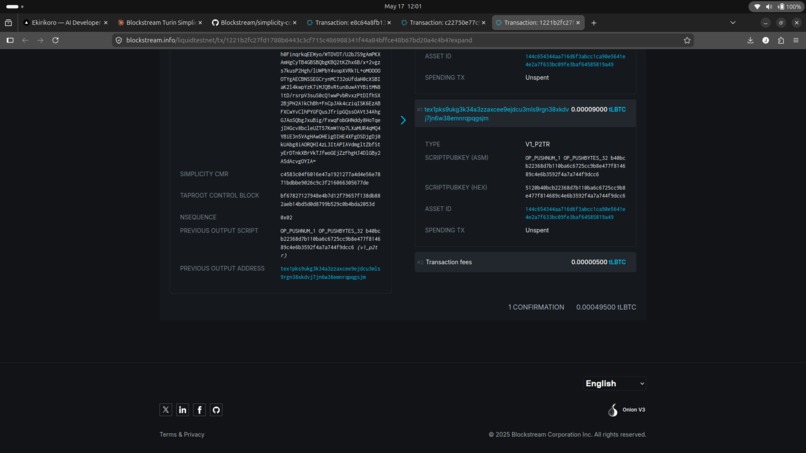Open the Onion V3 link
The height and width of the screenshot is (453, 806).
coord(627,410)
